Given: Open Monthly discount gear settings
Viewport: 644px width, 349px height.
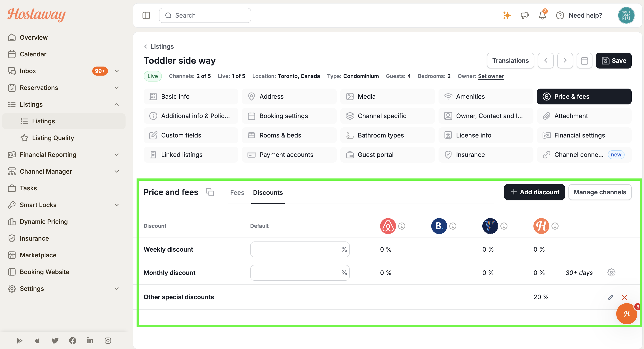Looking at the screenshot, I should 611,273.
